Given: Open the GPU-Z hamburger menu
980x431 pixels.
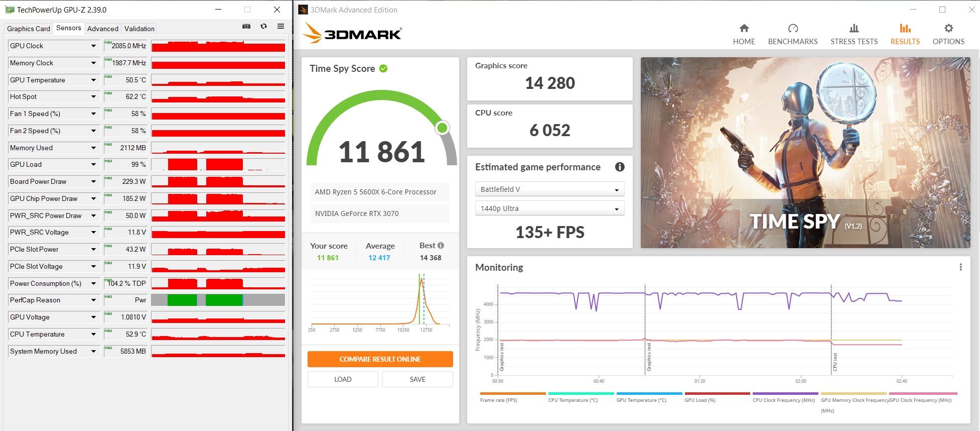Looking at the screenshot, I should click(x=281, y=26).
